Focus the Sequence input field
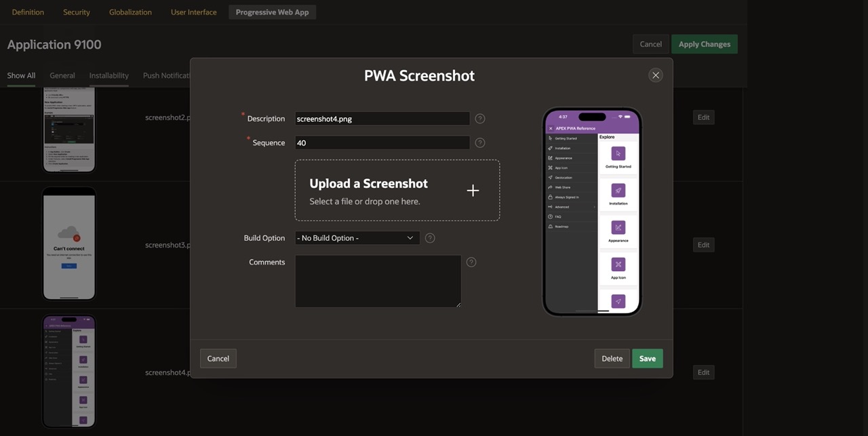The height and width of the screenshot is (436, 868). (x=382, y=143)
